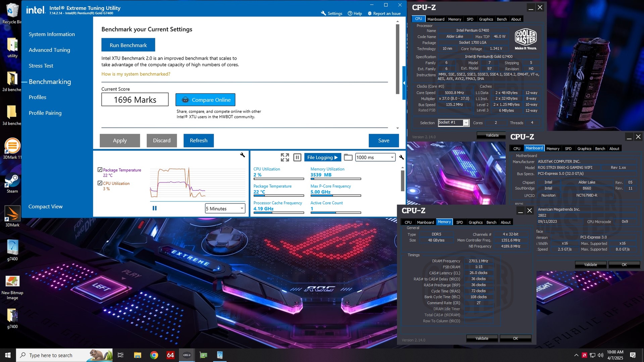Open the AIDA64 taskbar icon

coord(170,355)
